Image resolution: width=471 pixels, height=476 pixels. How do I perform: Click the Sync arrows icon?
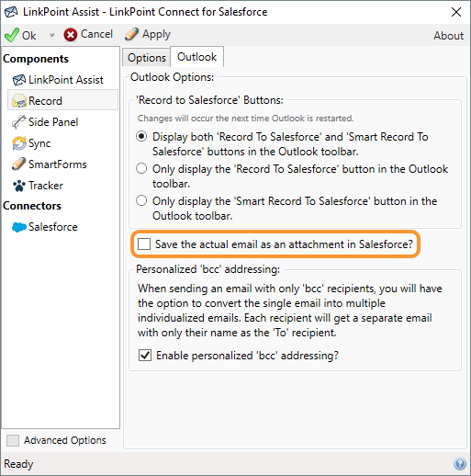pos(19,143)
